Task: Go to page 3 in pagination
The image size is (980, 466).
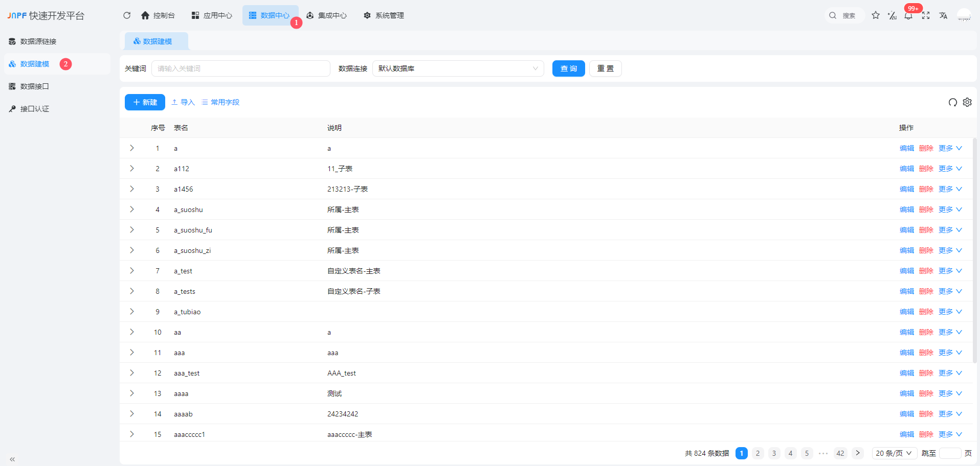Action: click(x=774, y=453)
